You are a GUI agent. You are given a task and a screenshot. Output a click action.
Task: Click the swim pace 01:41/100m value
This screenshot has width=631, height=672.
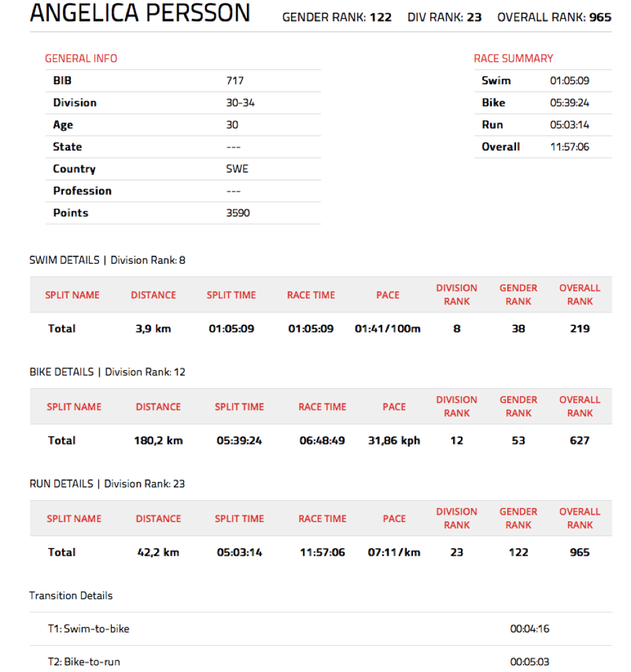click(387, 329)
